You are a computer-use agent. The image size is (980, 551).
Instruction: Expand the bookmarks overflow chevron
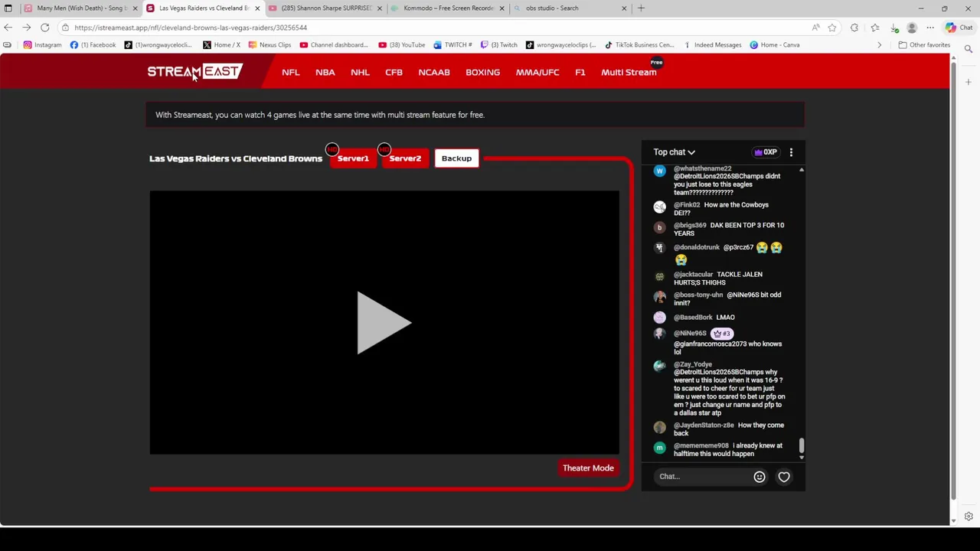(879, 45)
